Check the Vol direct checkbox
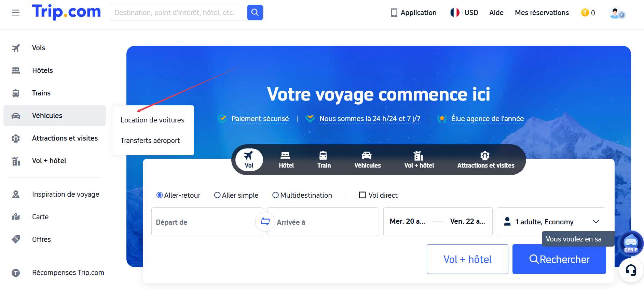 point(362,195)
